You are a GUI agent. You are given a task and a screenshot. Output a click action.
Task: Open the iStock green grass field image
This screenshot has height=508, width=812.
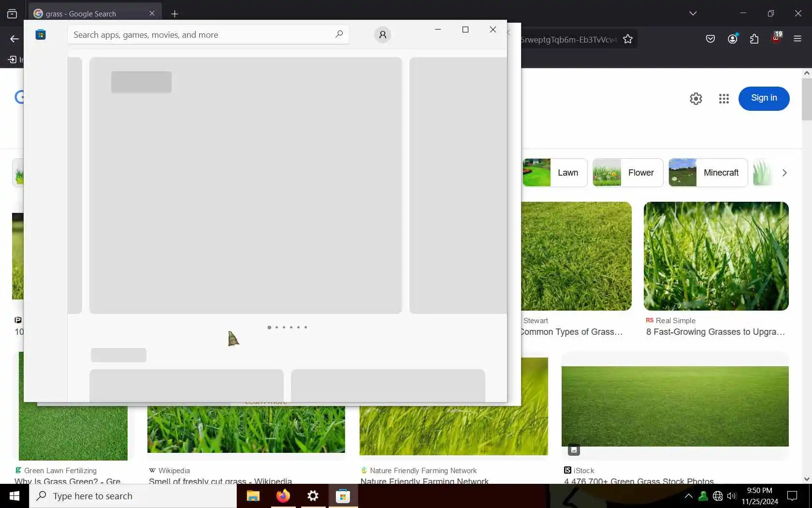coord(675,406)
